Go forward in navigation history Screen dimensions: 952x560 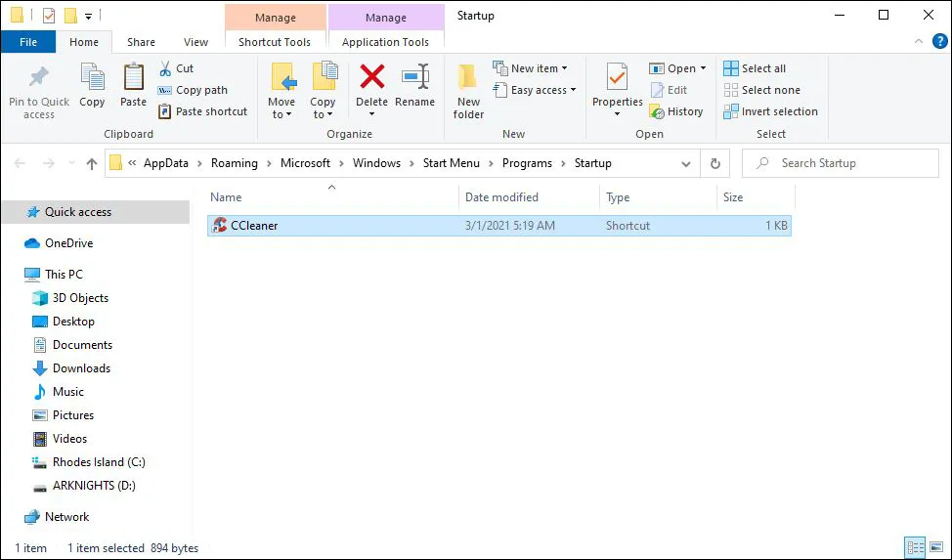tap(49, 163)
